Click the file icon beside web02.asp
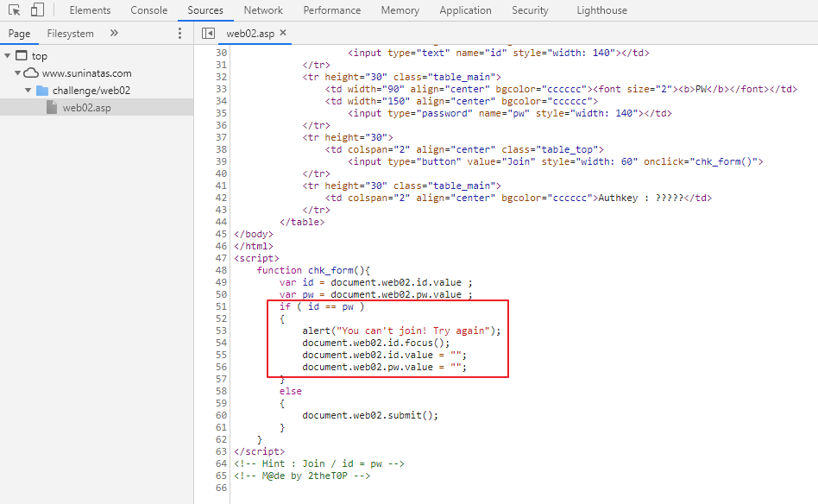This screenshot has height=504, width=818. tap(52, 107)
